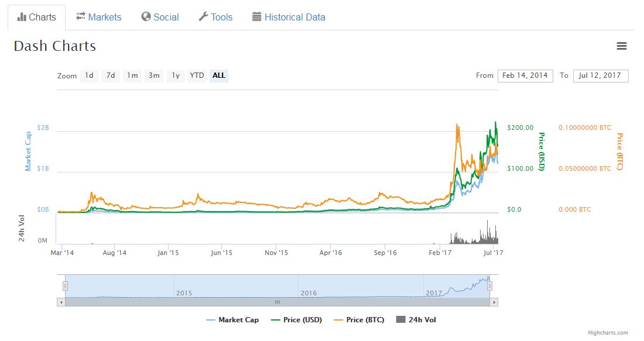
Task: Click the exchange arrows icon beside Markets
Action: tap(81, 16)
